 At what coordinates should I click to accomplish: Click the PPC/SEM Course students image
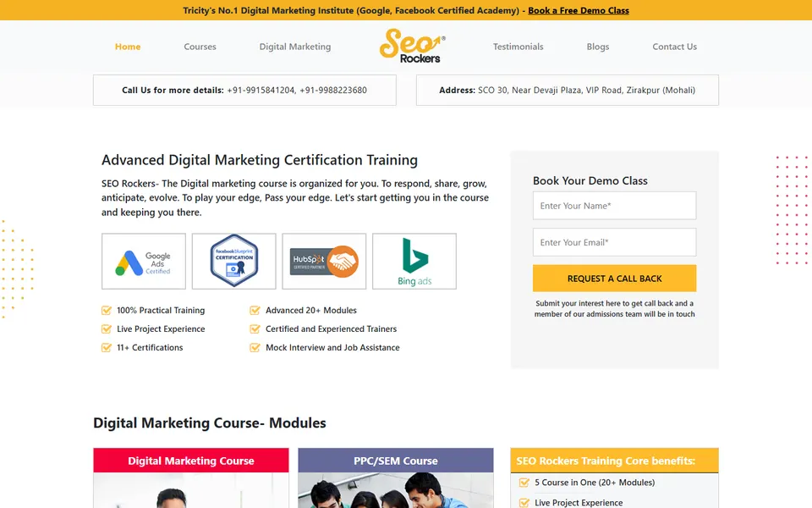396,490
